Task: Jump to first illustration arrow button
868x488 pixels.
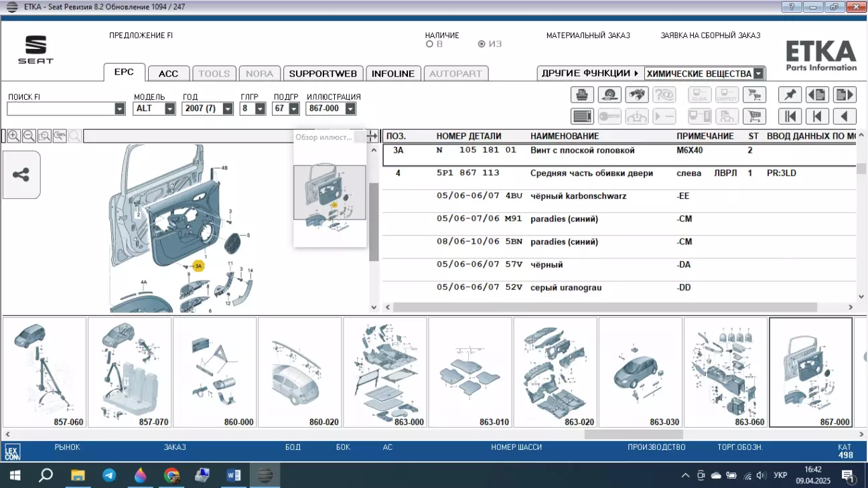Action: pos(790,116)
